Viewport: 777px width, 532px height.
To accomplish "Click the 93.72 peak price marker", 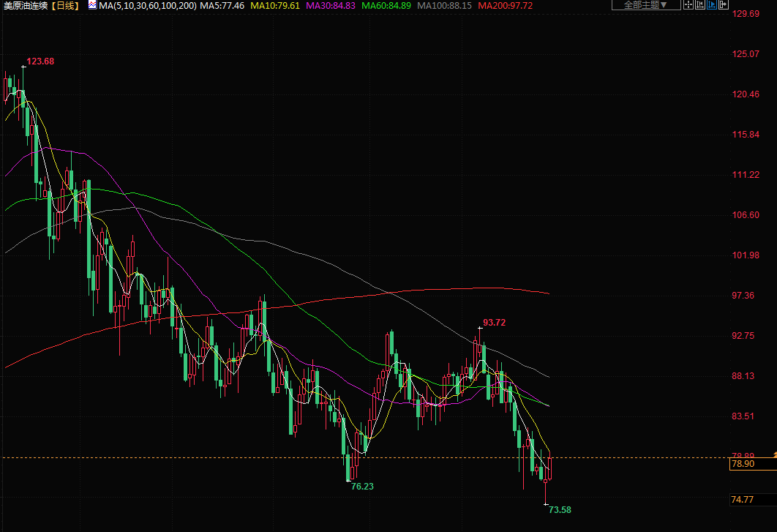I will pyautogui.click(x=494, y=322).
